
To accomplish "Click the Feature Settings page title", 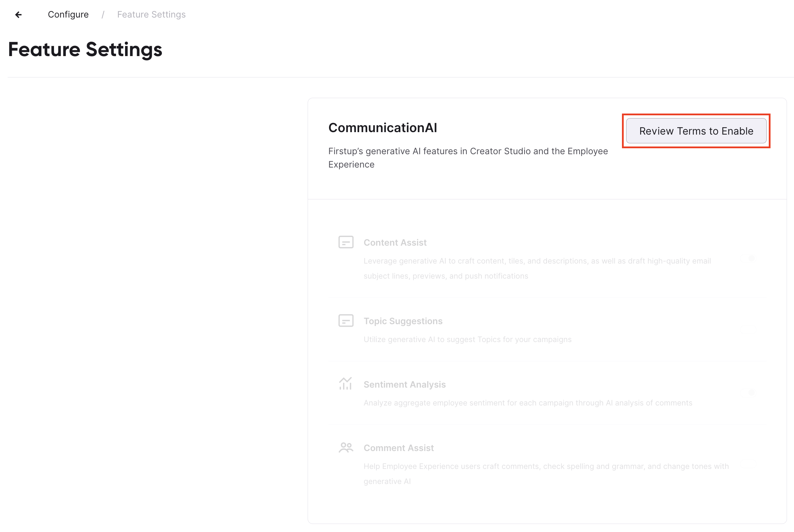I will (x=85, y=49).
